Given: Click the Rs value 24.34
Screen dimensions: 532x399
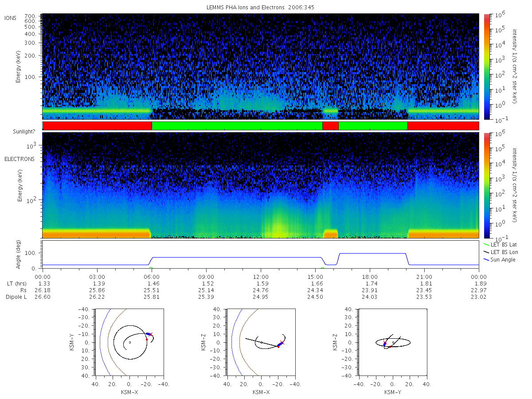Looking at the screenshot, I should click(x=315, y=289).
